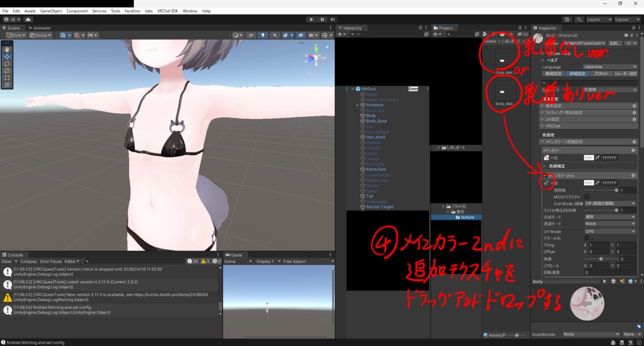This screenshot has height=346, width=644.
Task: Select the Rotate tool in Scene
Action: tap(7, 64)
